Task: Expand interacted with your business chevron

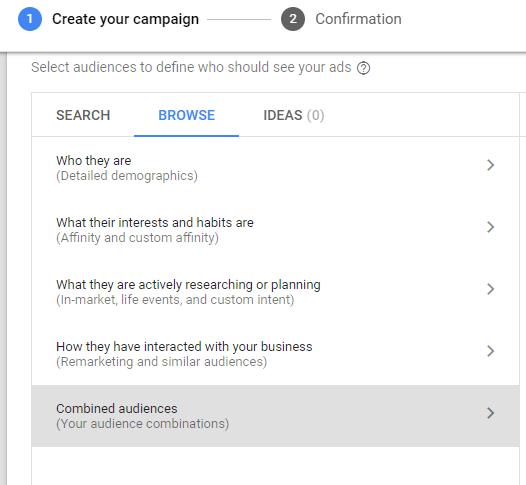Action: click(x=490, y=351)
